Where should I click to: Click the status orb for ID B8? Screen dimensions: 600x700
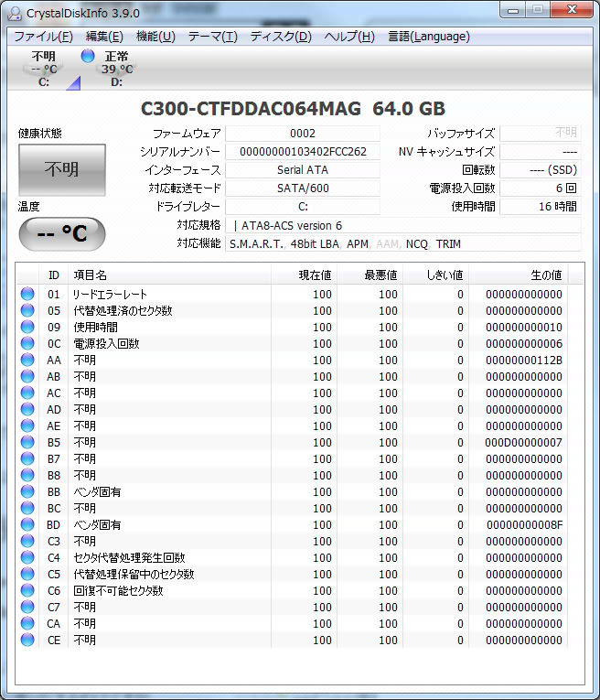[x=27, y=475]
